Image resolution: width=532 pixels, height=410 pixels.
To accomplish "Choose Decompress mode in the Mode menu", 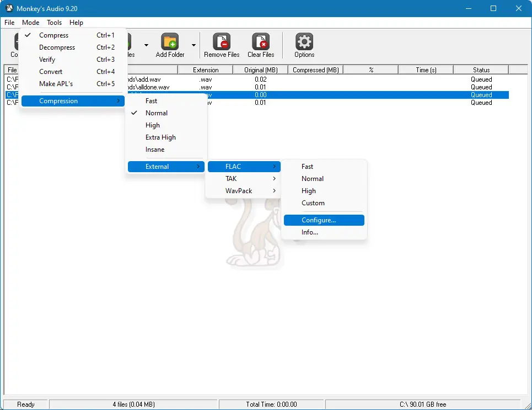I will tap(73, 47).
